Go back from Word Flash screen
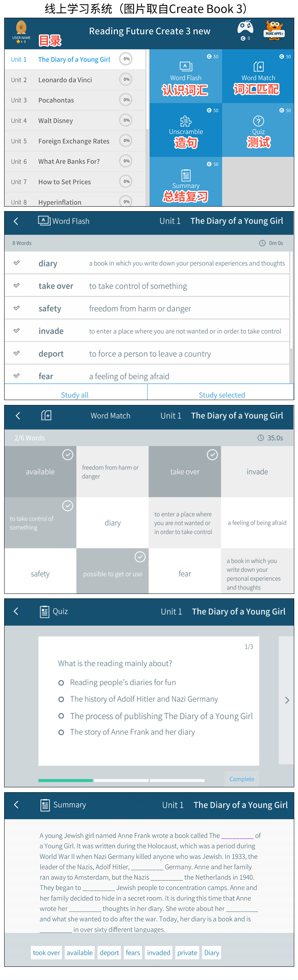The image size is (298, 980). tap(16, 221)
